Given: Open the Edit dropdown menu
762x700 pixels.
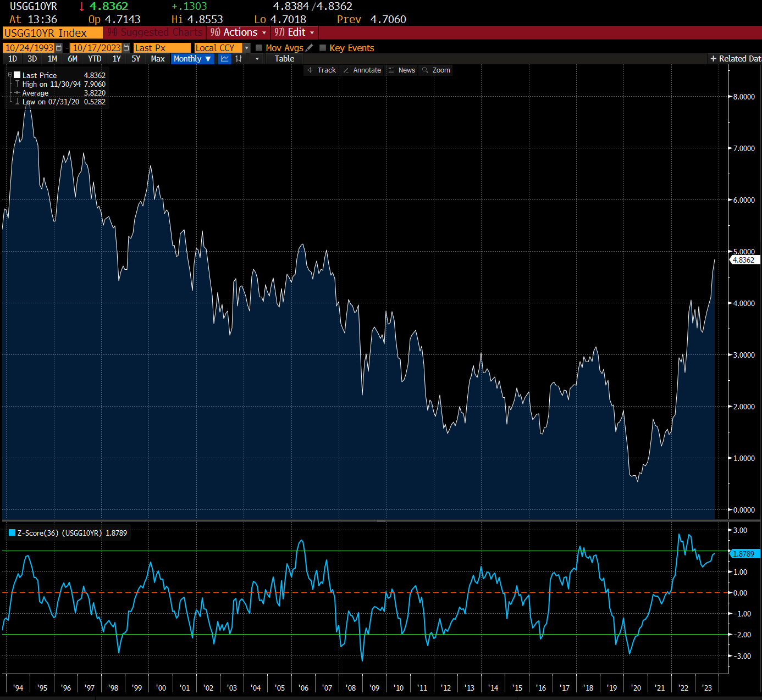Looking at the screenshot, I should click(x=295, y=32).
